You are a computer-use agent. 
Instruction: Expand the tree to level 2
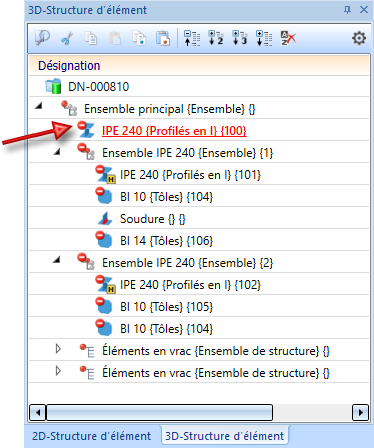click(x=216, y=38)
